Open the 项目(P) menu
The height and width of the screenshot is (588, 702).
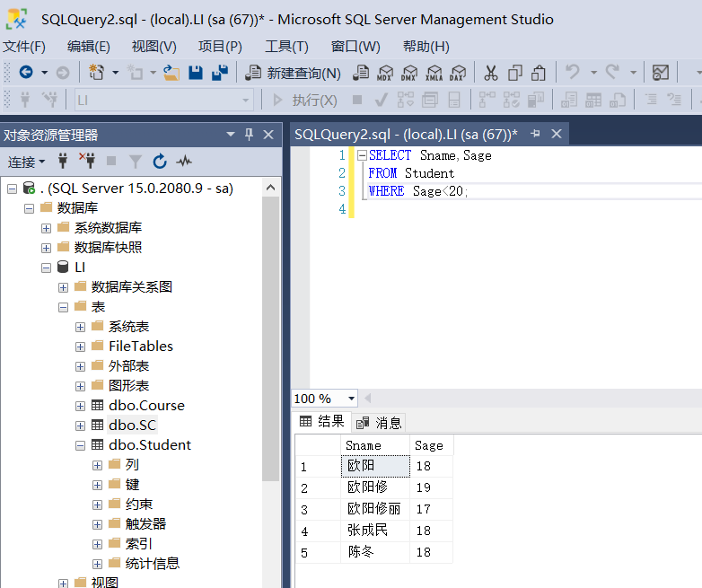[x=220, y=47]
